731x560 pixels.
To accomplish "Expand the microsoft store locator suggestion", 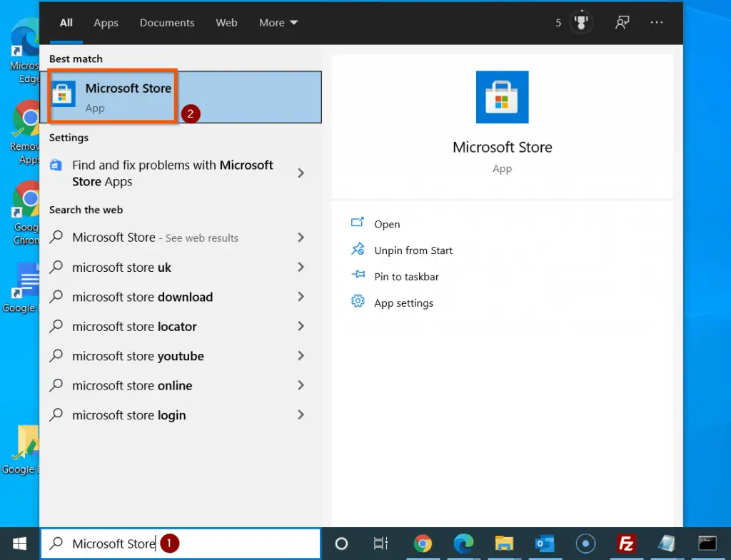I will 301,326.
